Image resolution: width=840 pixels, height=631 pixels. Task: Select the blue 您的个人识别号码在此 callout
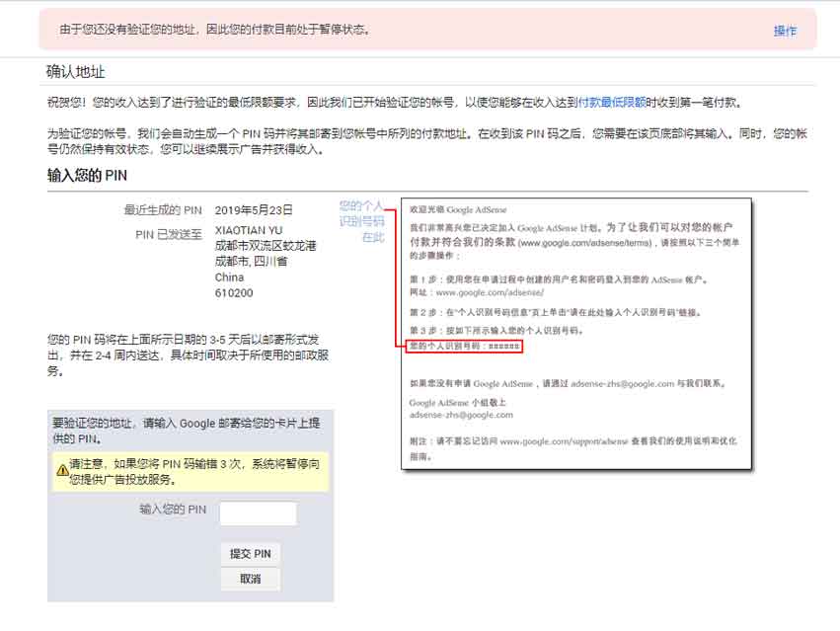361,221
